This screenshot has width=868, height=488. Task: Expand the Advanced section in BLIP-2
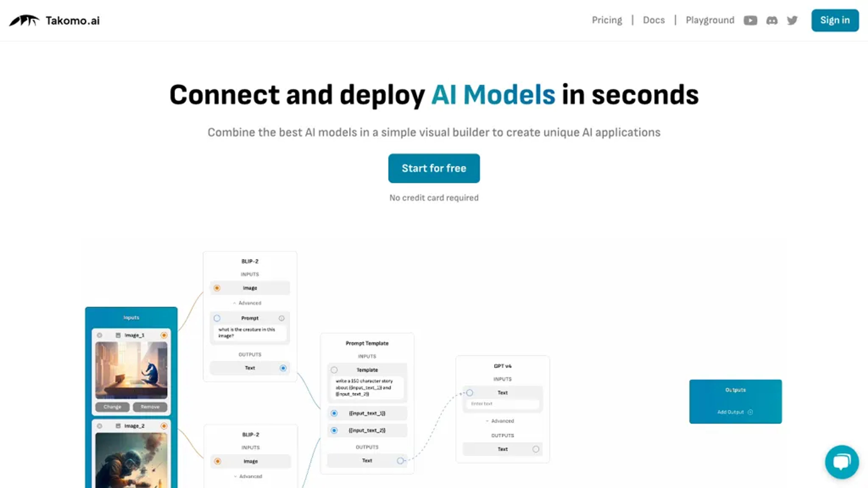click(249, 303)
